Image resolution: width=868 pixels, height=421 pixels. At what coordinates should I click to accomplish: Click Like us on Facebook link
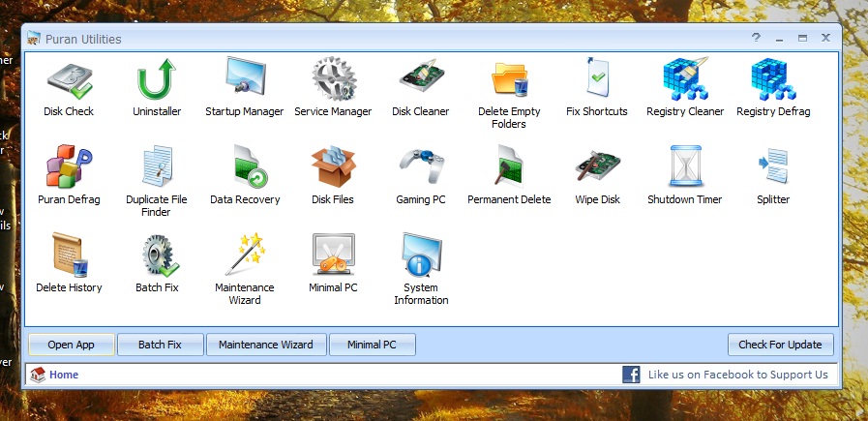click(737, 375)
